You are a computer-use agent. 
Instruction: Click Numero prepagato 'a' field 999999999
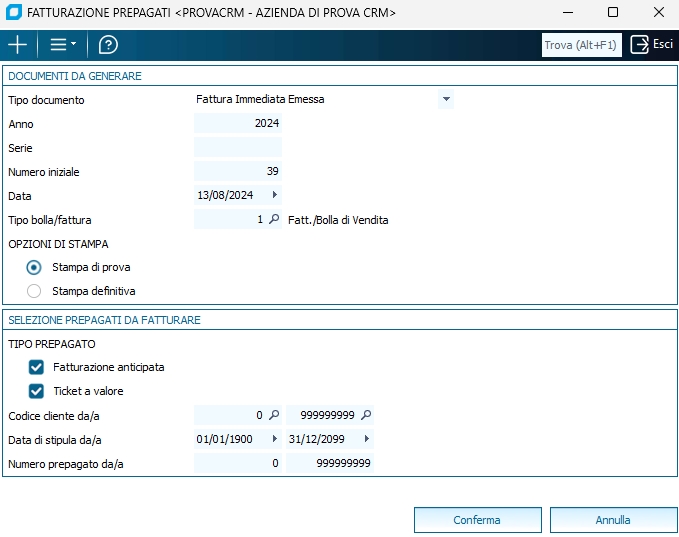[x=330, y=463]
